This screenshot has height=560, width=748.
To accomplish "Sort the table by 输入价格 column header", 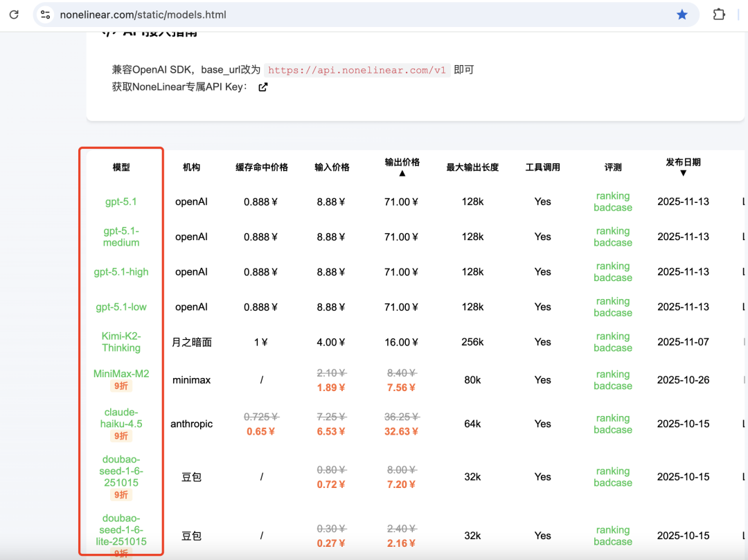I will tap(332, 168).
